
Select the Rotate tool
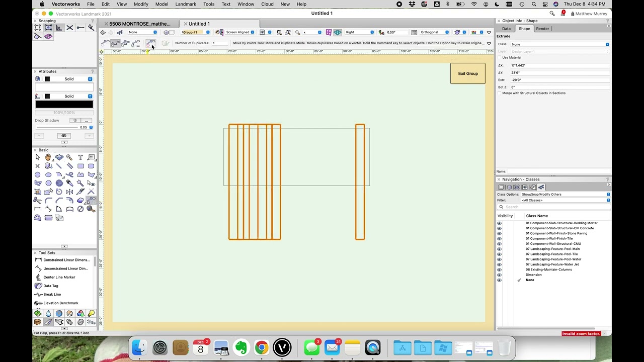point(59,192)
